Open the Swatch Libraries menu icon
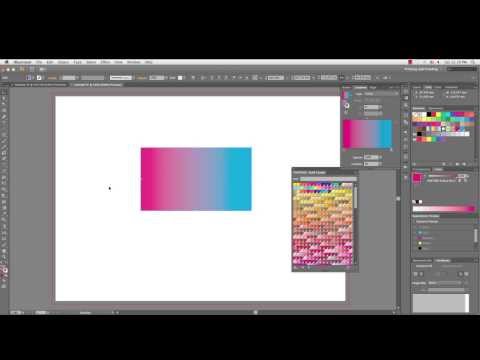Image resolution: width=480 pixels, height=360 pixels. 415,164
